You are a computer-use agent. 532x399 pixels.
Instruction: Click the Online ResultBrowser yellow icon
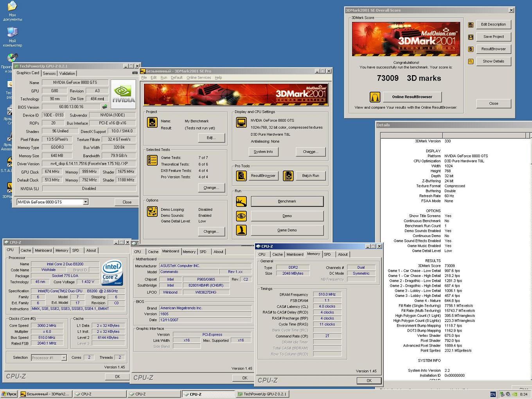pos(375,97)
